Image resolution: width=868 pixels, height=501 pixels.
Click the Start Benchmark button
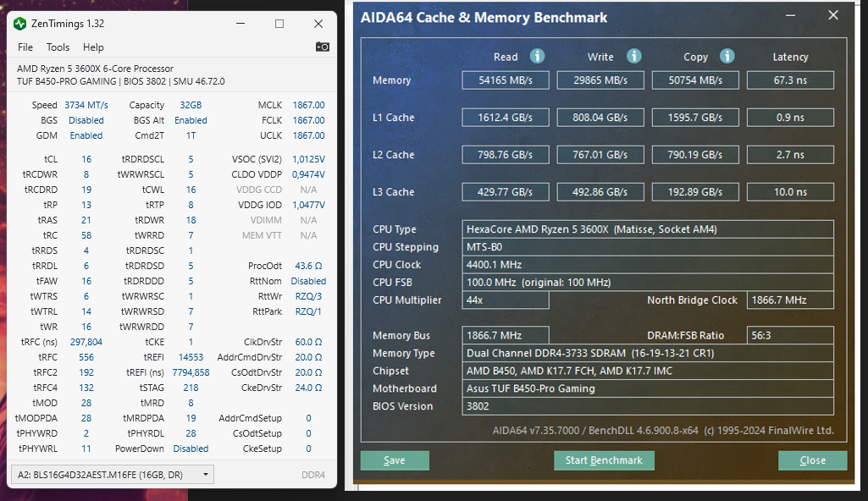[604, 460]
